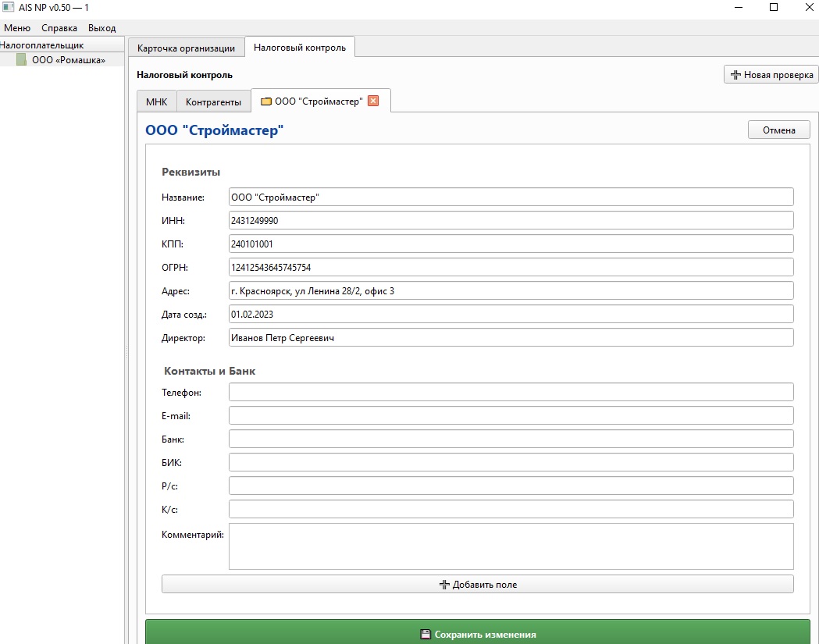Image resolution: width=819 pixels, height=644 pixels.
Task: Switch to Карточка организации tab
Action: pos(186,48)
